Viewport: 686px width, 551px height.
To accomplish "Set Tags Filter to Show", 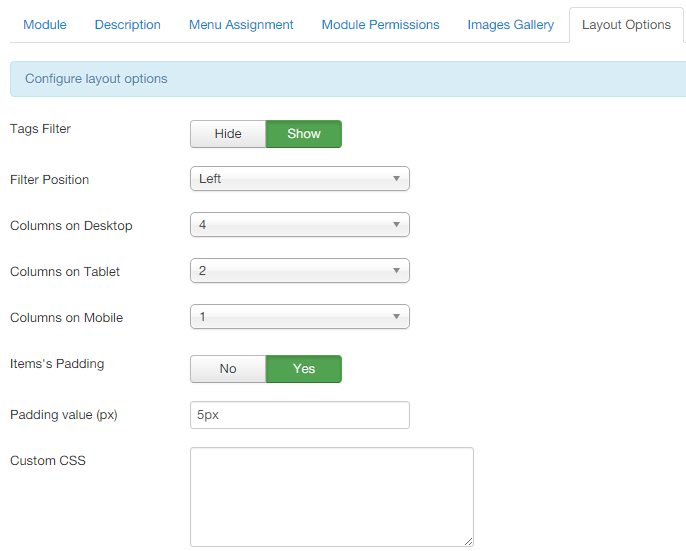I will click(304, 134).
